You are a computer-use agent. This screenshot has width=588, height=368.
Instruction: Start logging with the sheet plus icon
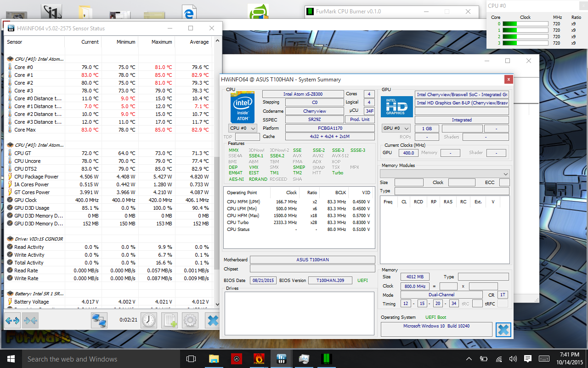click(170, 320)
